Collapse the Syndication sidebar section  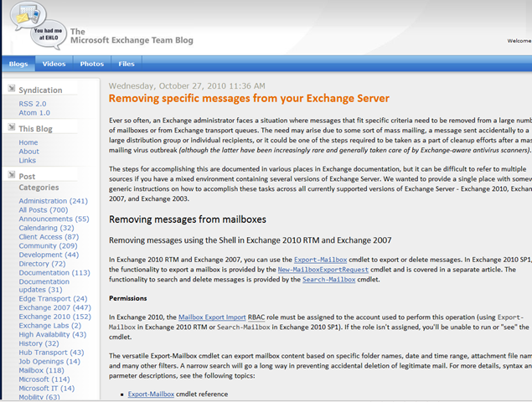12,89
